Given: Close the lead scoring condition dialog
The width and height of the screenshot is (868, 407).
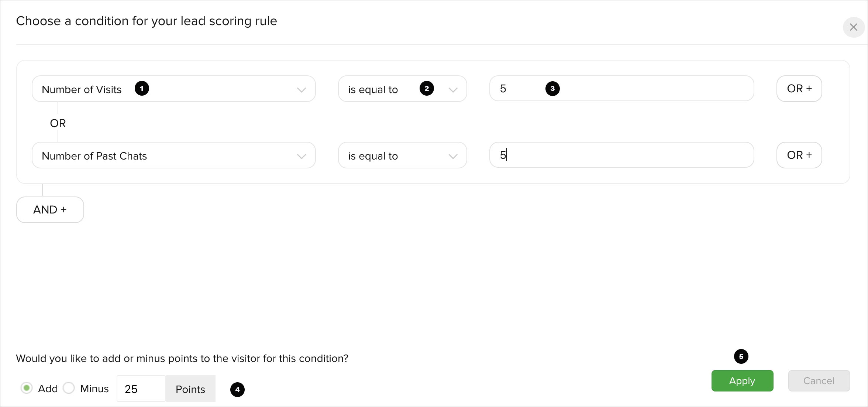Looking at the screenshot, I should (x=853, y=27).
